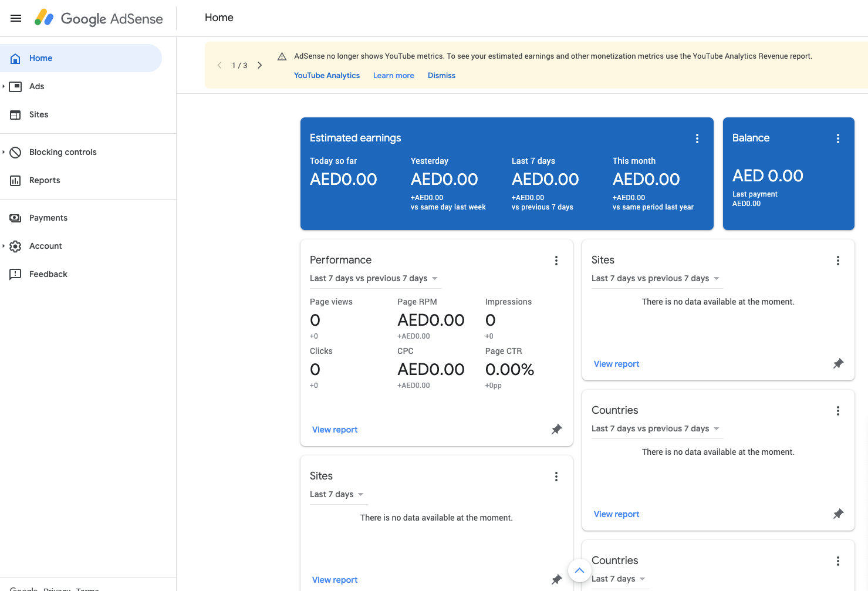View report for Performance card
Viewport: 868px width, 591px height.
point(335,430)
